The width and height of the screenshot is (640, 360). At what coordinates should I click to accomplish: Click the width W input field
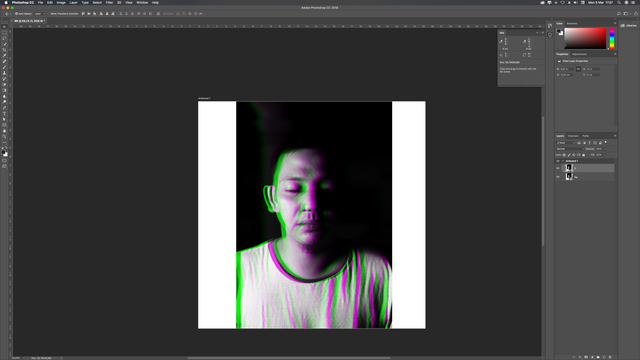(x=567, y=69)
